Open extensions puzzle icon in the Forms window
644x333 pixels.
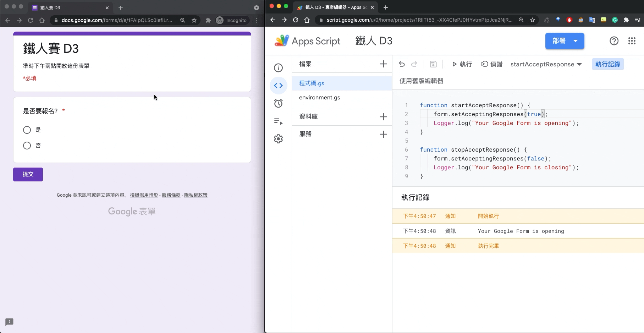pyautogui.click(x=208, y=20)
